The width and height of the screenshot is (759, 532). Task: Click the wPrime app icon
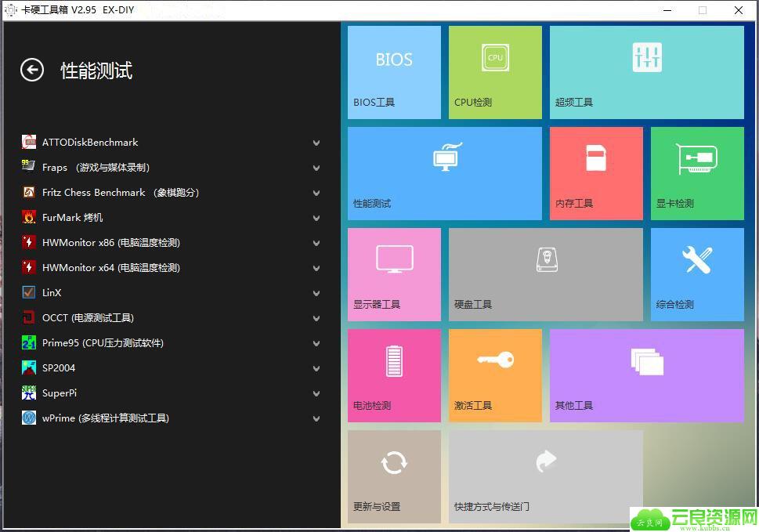coord(28,418)
